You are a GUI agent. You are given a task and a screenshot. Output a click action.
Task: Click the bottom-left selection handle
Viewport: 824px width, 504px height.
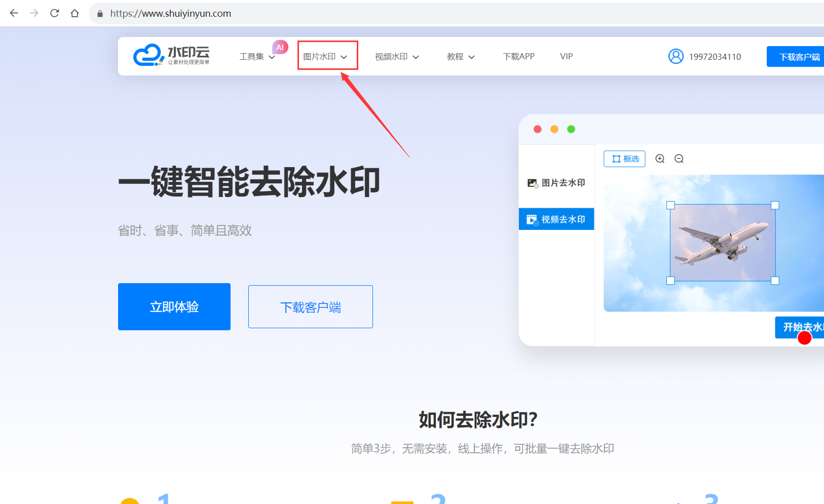(670, 281)
